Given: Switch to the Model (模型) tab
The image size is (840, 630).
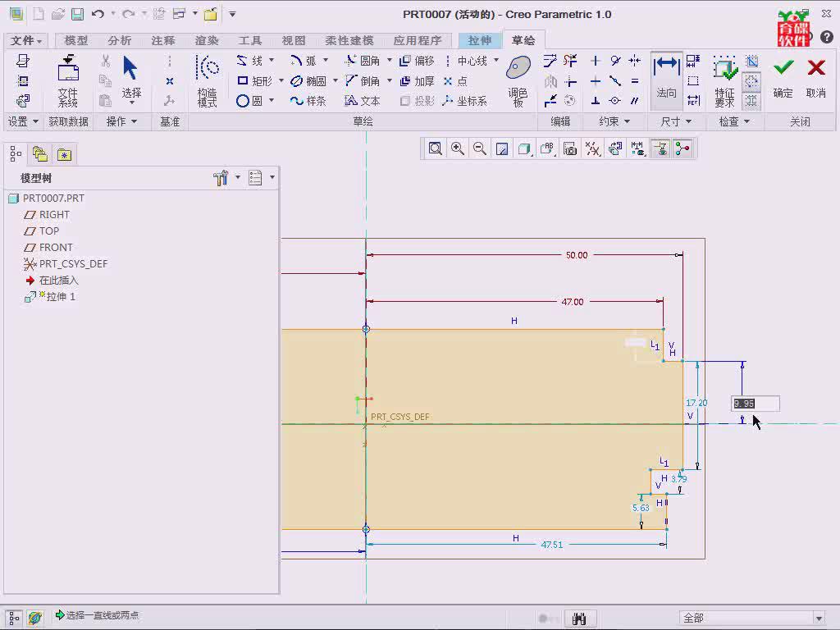Looking at the screenshot, I should (x=75, y=41).
